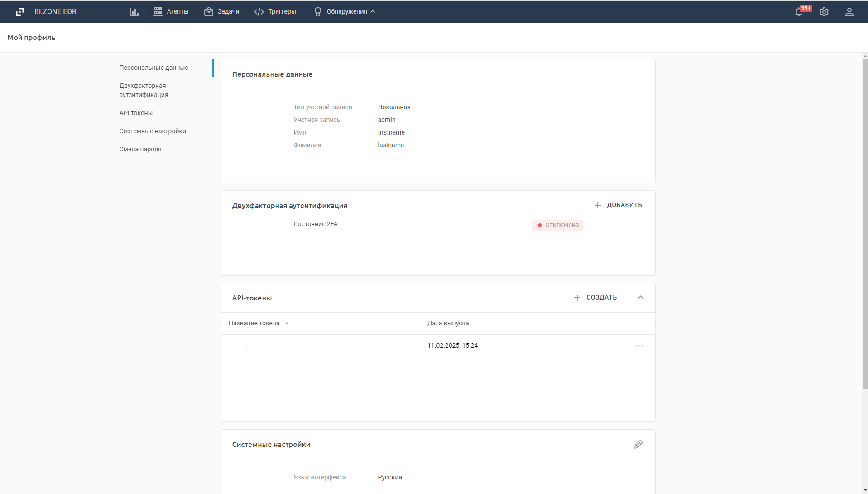
Task: Jump to Системные настройки sidebar section
Action: tap(153, 131)
